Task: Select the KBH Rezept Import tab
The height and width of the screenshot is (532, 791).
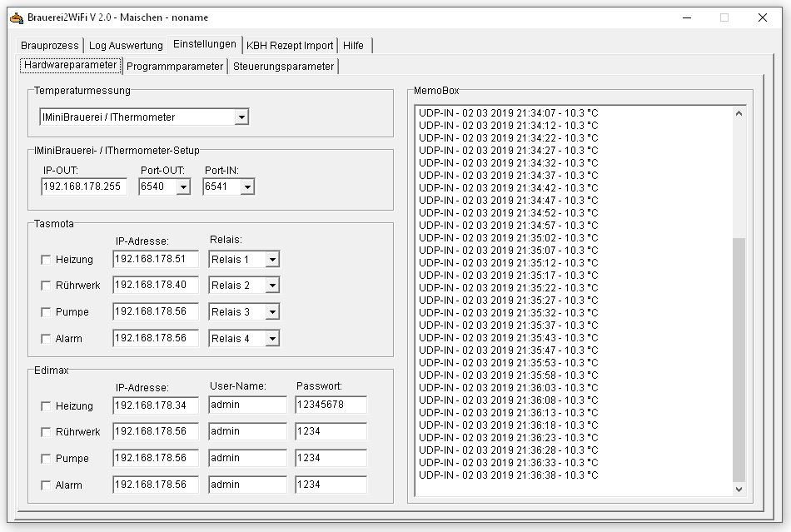Action: click(x=290, y=46)
